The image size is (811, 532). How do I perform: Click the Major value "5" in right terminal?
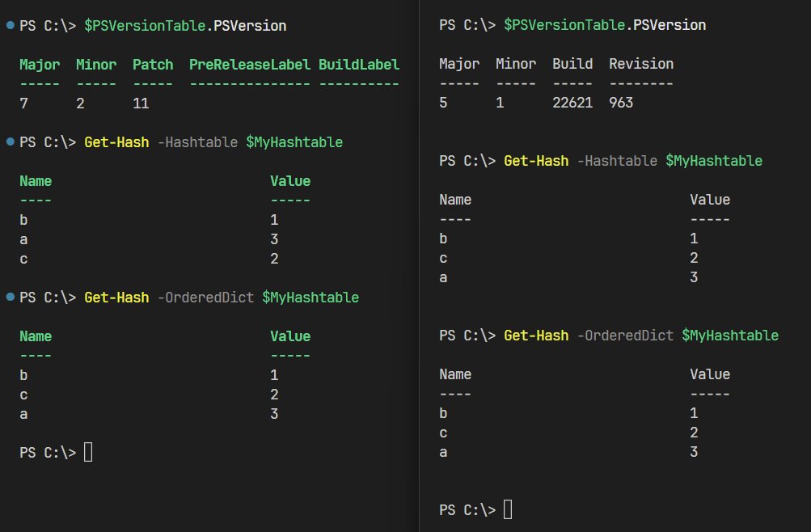443,103
